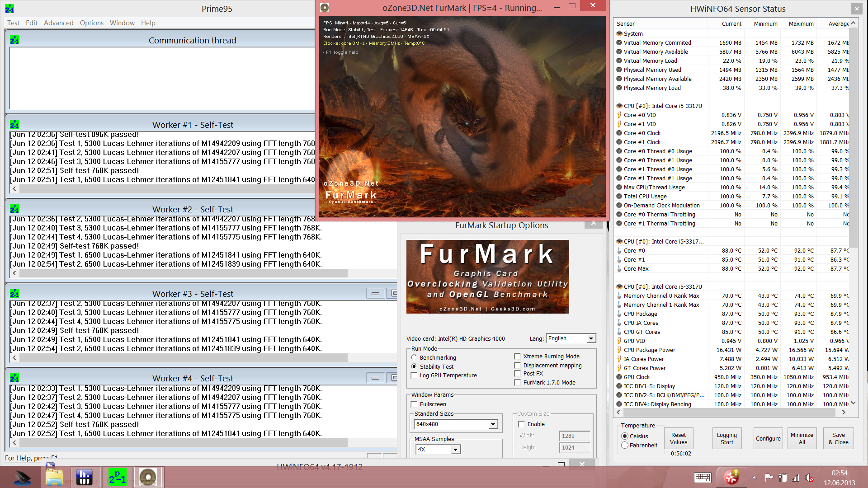Click the custom Width field showing 1280
Screen dimensions: 868x488
575,436
